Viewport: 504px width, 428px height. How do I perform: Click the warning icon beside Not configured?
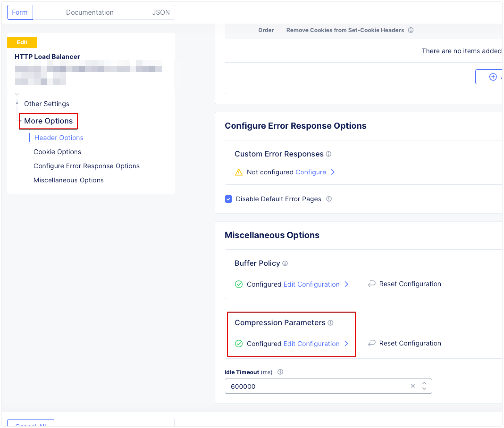[x=239, y=172]
